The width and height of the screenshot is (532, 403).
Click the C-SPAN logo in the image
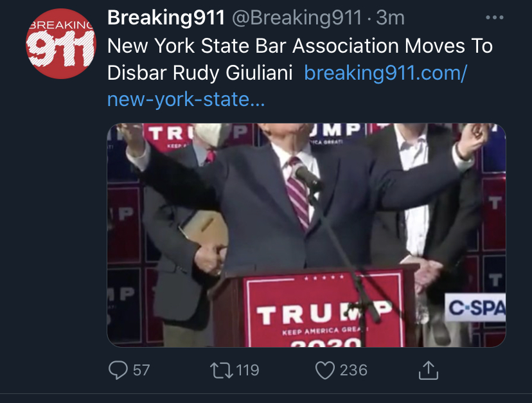click(475, 307)
